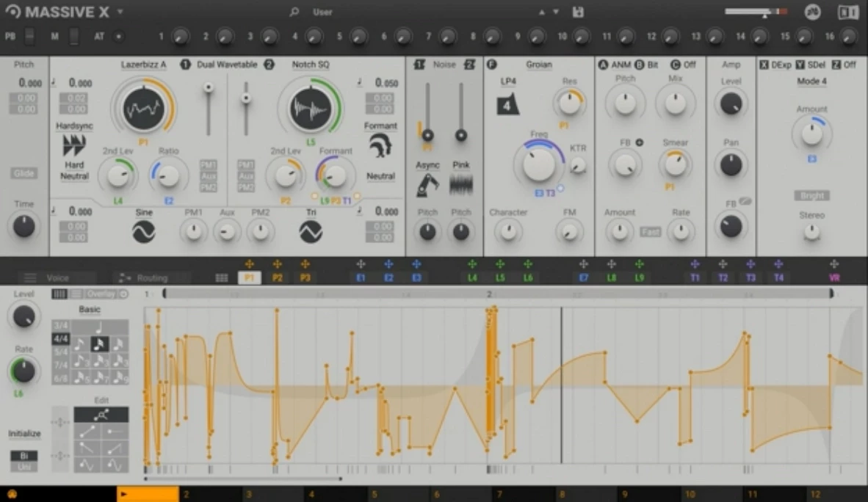This screenshot has width=868, height=502.
Task: Switch to the P3 performer tab
Action: tap(305, 278)
